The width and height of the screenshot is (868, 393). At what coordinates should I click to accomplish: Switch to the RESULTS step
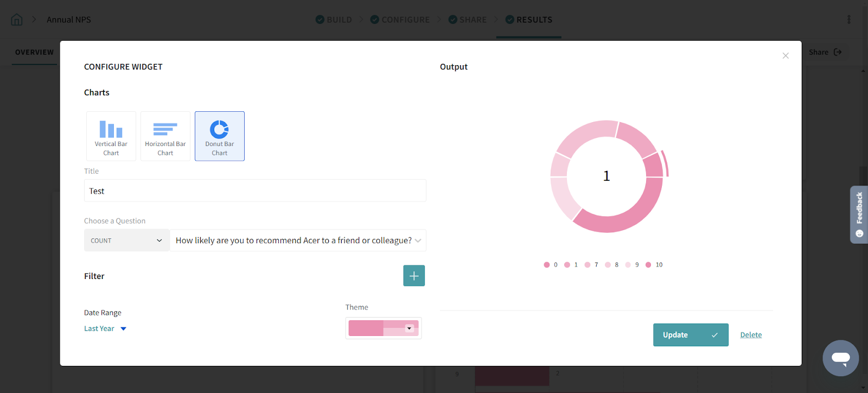(x=529, y=20)
